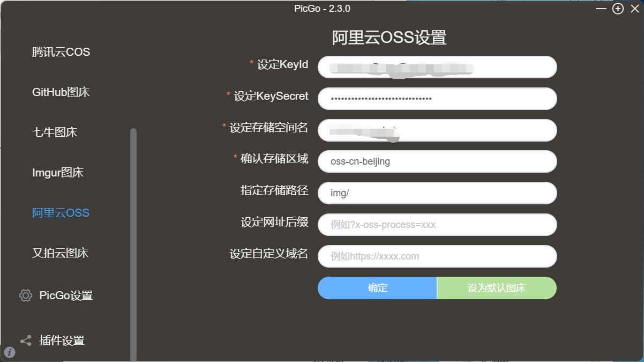Image resolution: width=644 pixels, height=362 pixels.
Task: Click the info icon at bottom left
Action: 10,352
